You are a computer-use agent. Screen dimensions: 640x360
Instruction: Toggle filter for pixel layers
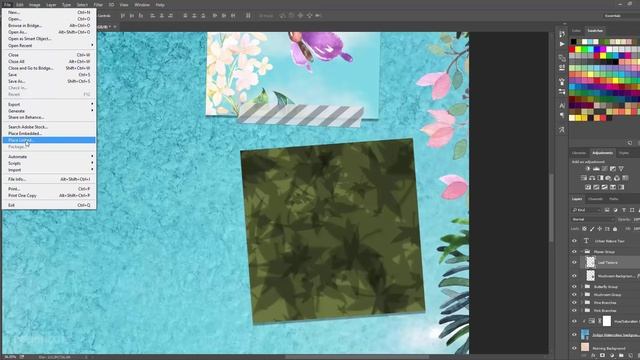(607, 210)
